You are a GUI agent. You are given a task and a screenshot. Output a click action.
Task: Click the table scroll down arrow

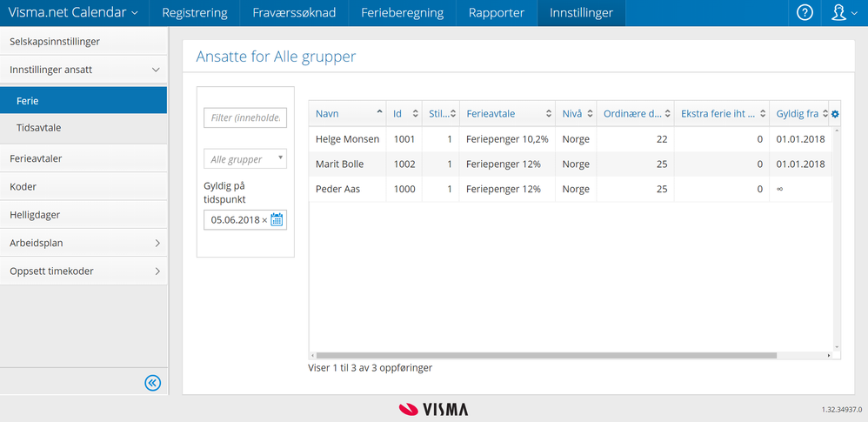click(x=837, y=348)
